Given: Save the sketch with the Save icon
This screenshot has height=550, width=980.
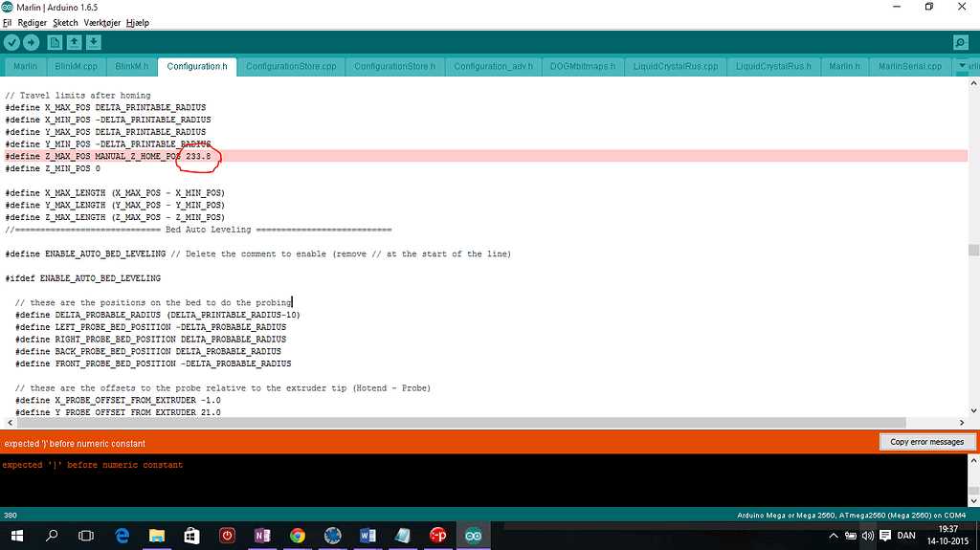Looking at the screenshot, I should pos(94,42).
